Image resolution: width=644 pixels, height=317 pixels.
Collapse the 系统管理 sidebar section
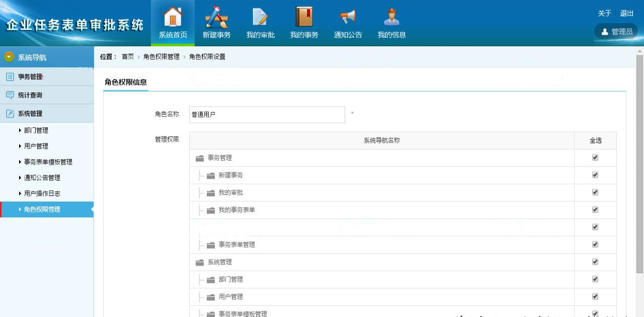pyautogui.click(x=30, y=114)
